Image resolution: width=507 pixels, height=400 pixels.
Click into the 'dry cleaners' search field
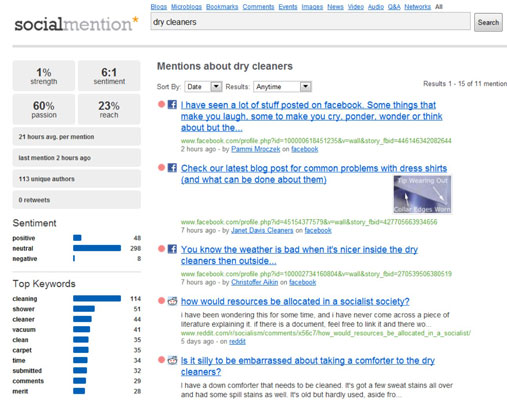[x=310, y=22]
